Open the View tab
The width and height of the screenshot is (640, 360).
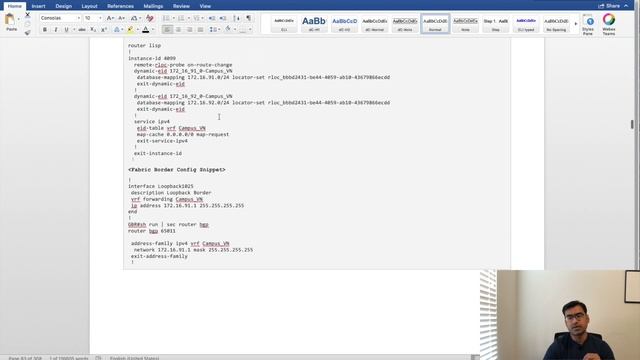pyautogui.click(x=205, y=6)
